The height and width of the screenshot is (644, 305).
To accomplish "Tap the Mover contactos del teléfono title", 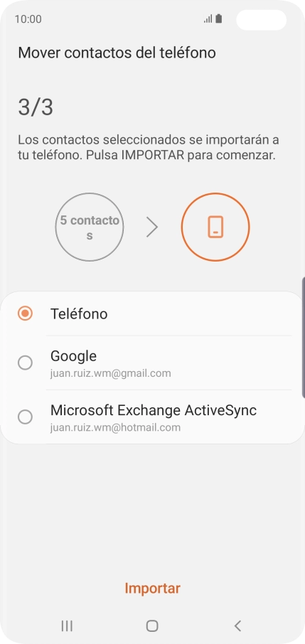I will tap(117, 53).
